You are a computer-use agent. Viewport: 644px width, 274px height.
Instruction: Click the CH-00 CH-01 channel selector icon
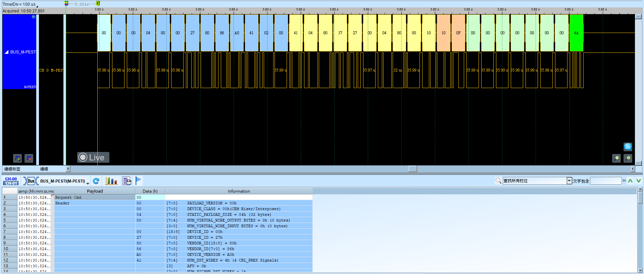[x=11, y=181]
